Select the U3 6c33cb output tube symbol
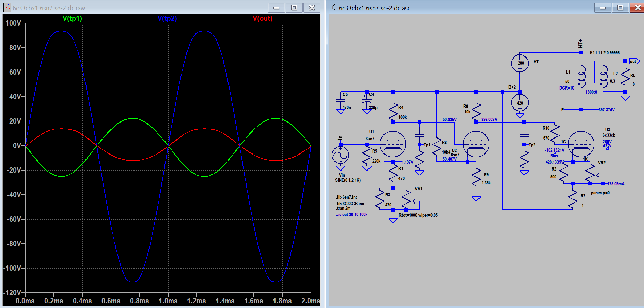Viewport: 644px width, 308px height. [x=581, y=144]
